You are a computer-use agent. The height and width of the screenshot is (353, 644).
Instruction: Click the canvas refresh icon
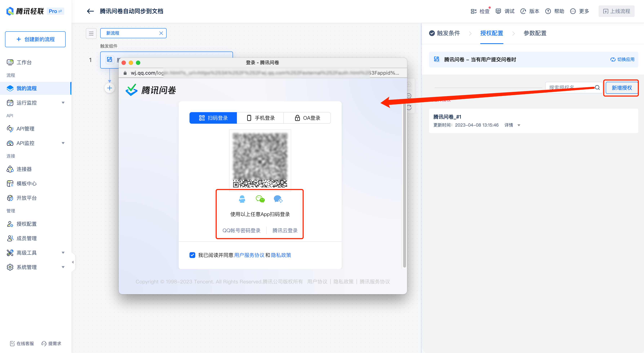tap(409, 107)
